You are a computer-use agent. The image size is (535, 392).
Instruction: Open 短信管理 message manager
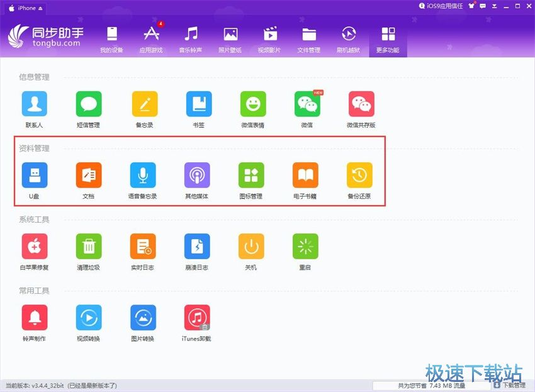tap(89, 104)
